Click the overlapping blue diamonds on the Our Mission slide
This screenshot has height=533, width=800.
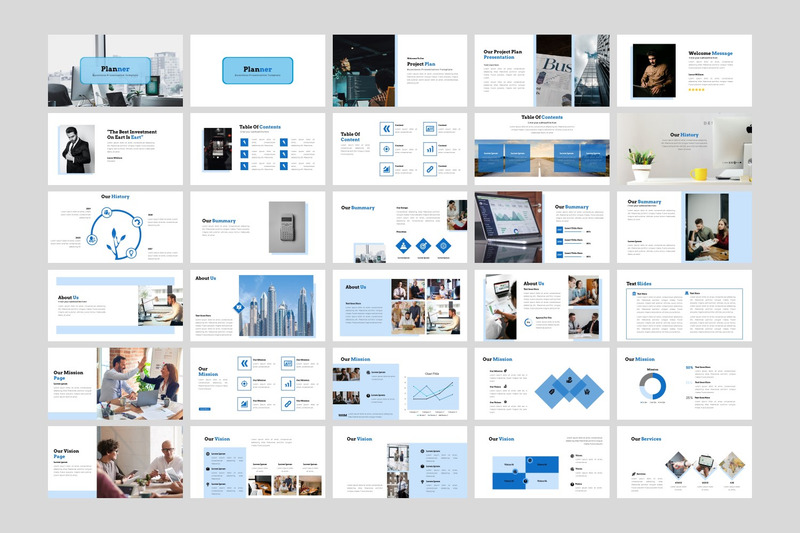(568, 387)
